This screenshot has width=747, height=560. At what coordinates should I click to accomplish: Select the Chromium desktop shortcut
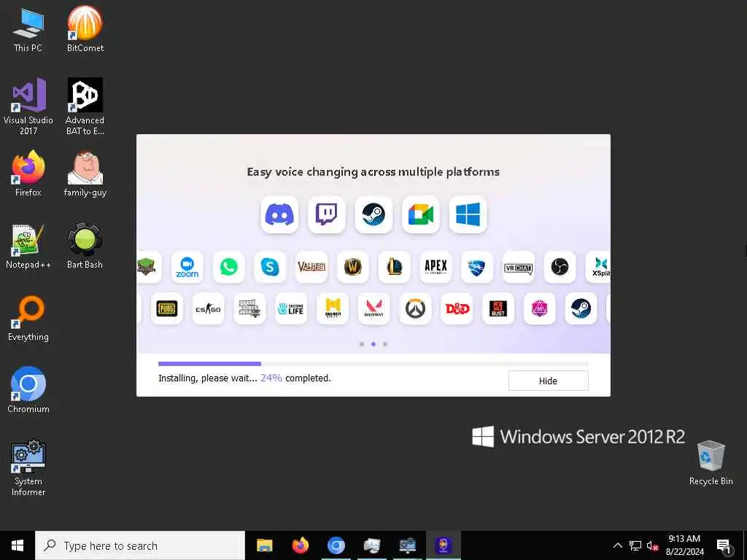click(28, 391)
